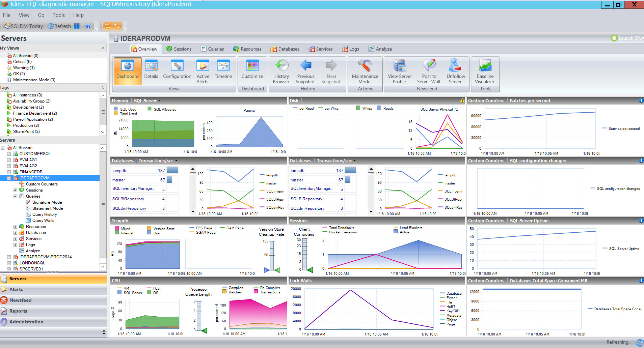
Task: View Server Profile
Action: (400, 71)
